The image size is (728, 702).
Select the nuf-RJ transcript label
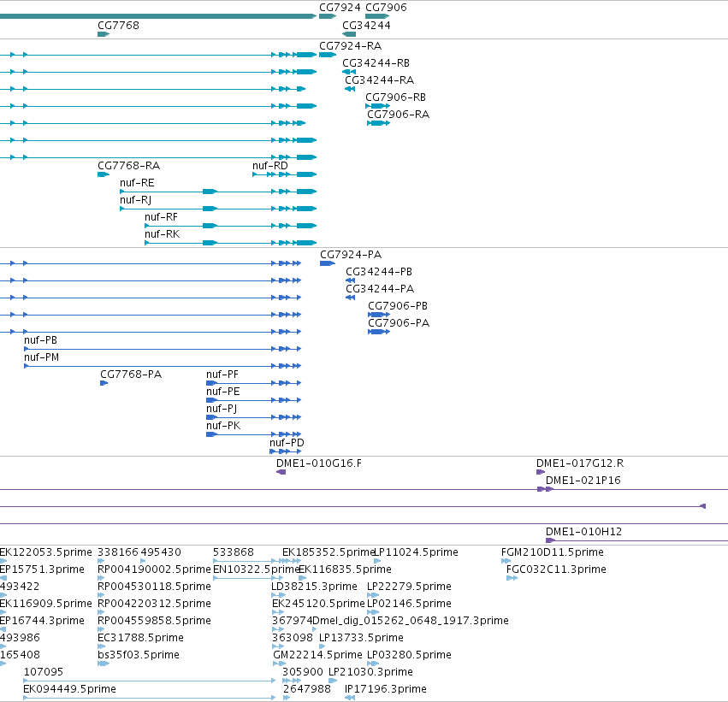[135, 200]
